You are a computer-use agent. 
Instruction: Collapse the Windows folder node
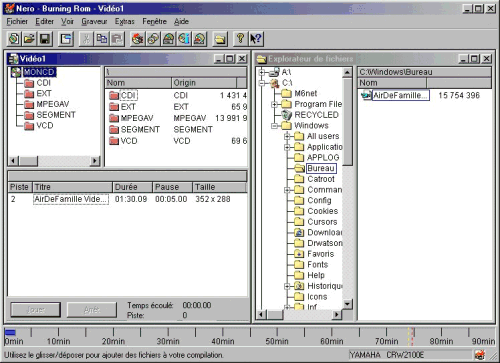[275, 126]
